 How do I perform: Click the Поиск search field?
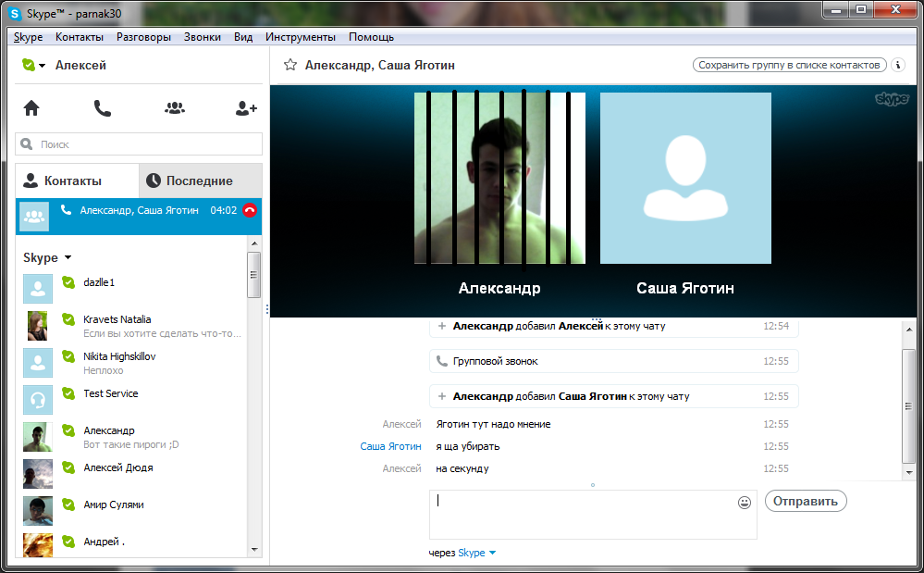139,143
